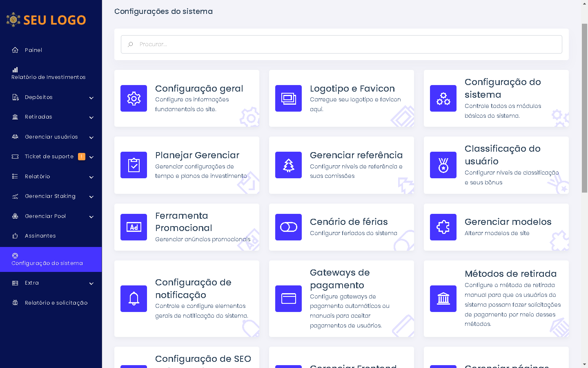588x368 pixels.
Task: Click the SEU LOGO brand link
Action: 46,20
